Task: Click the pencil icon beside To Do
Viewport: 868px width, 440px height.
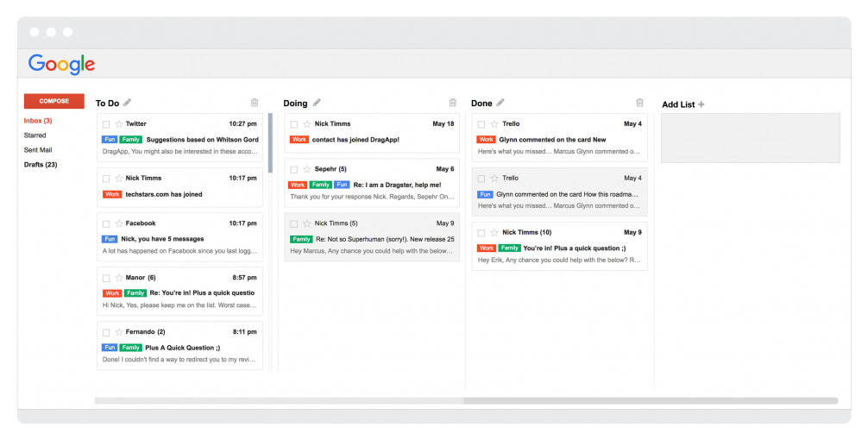Action: [x=128, y=103]
